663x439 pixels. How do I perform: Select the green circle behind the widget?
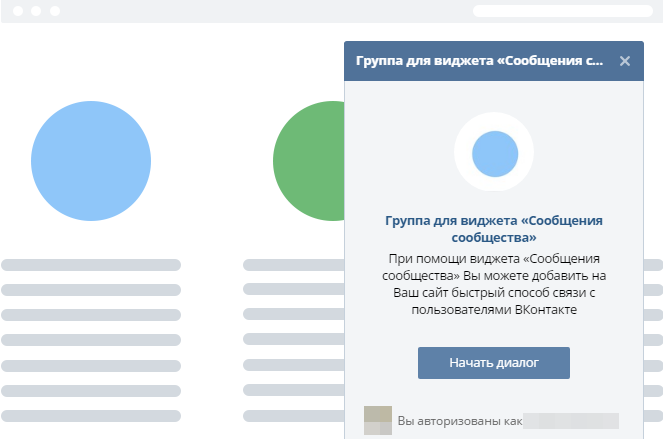309,161
